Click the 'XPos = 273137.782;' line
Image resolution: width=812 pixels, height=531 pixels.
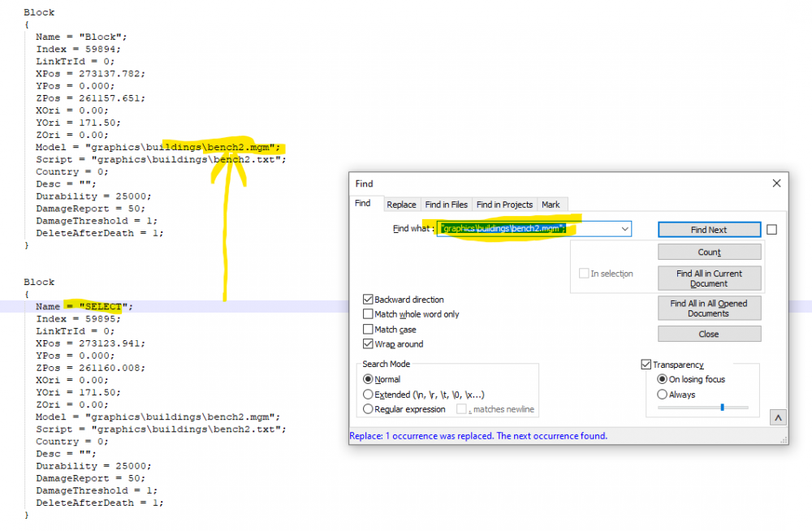(x=91, y=74)
